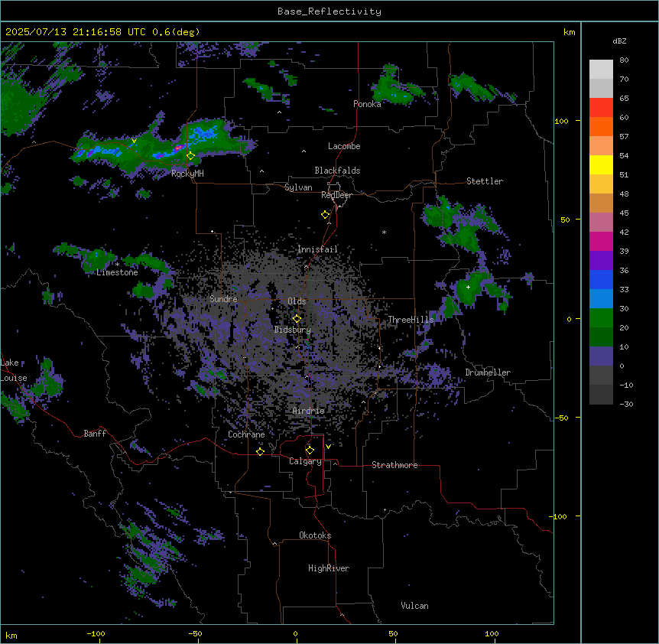Click the HighRiver town label
This screenshot has width=659, height=644.
(x=329, y=568)
